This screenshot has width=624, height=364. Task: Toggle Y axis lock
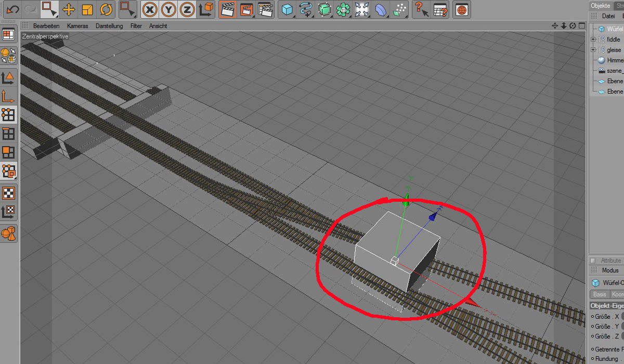(x=169, y=9)
